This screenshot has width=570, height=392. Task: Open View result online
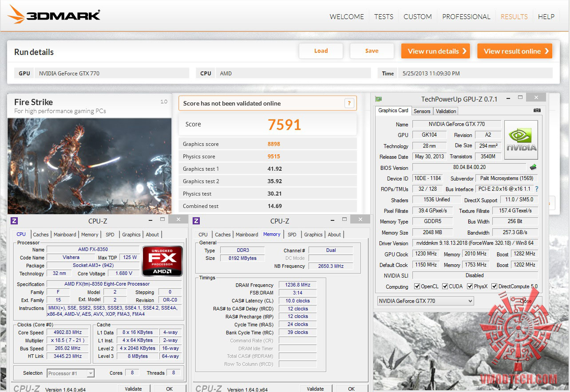point(515,51)
